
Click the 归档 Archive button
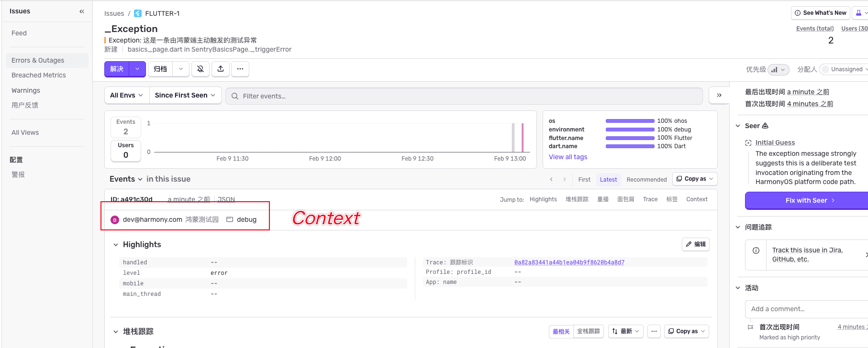[160, 69]
